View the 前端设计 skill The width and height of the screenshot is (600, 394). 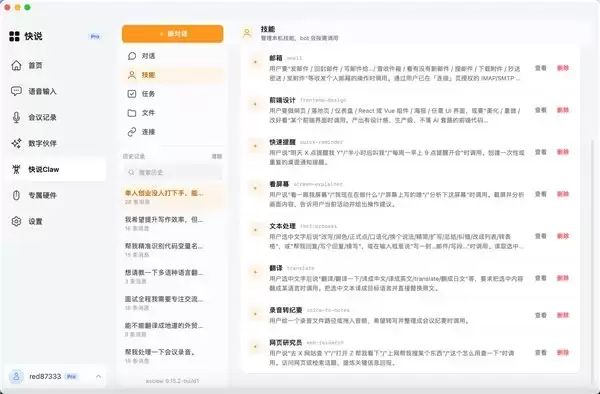(540, 110)
